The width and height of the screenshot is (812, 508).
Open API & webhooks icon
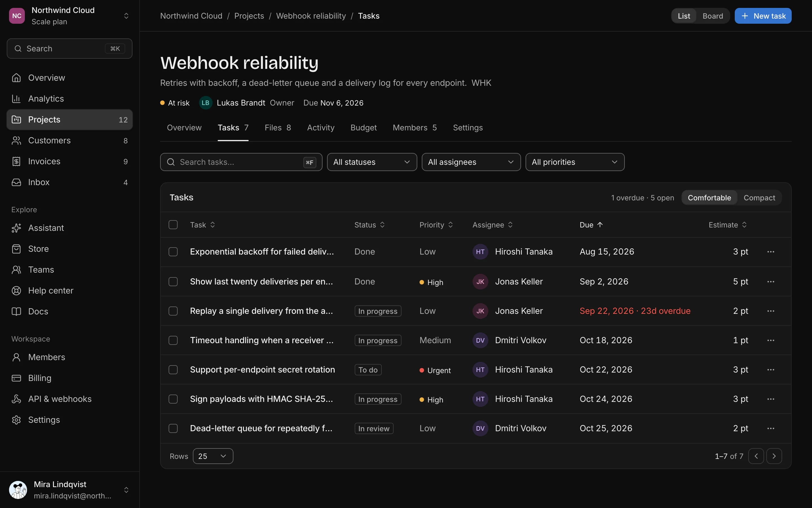point(16,399)
